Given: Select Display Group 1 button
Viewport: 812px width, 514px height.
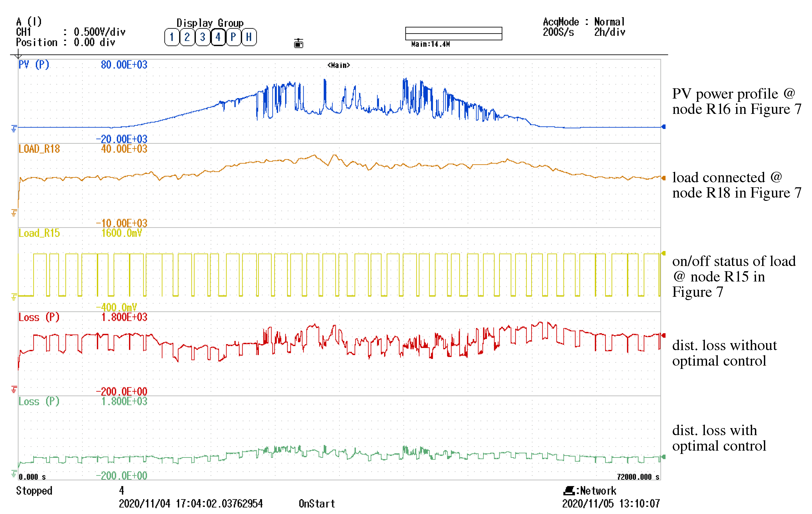Looking at the screenshot, I should tap(172, 37).
